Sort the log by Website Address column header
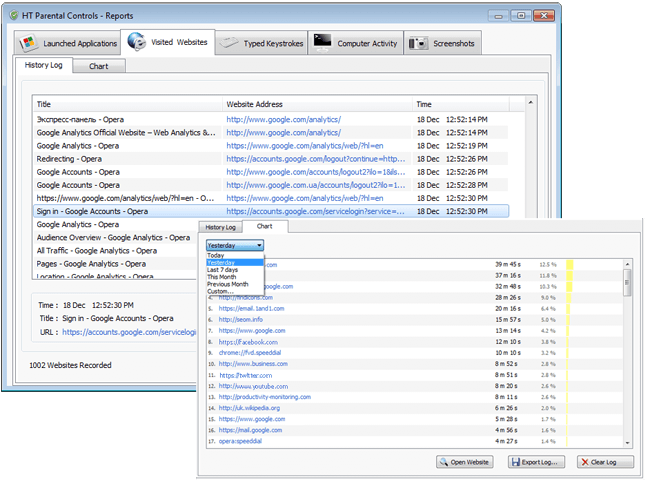This screenshot has width=650, height=486. click(317, 104)
